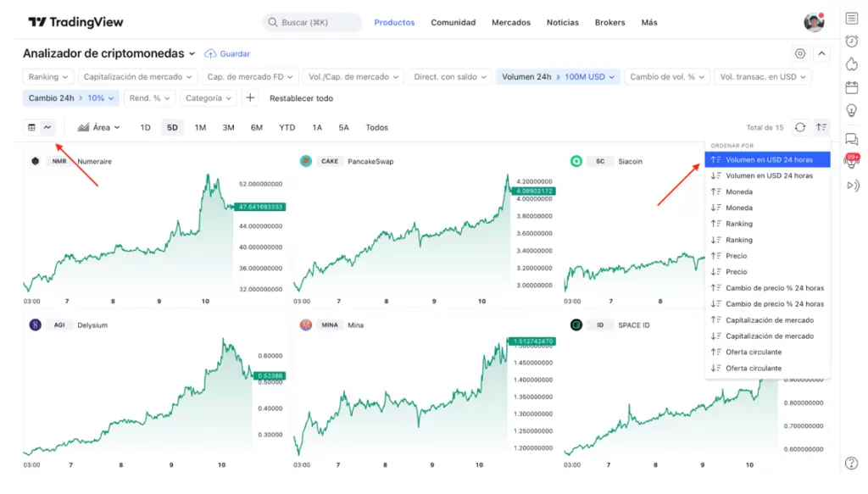868x494 pixels.
Task: Set chart range to 1M
Action: (200, 127)
